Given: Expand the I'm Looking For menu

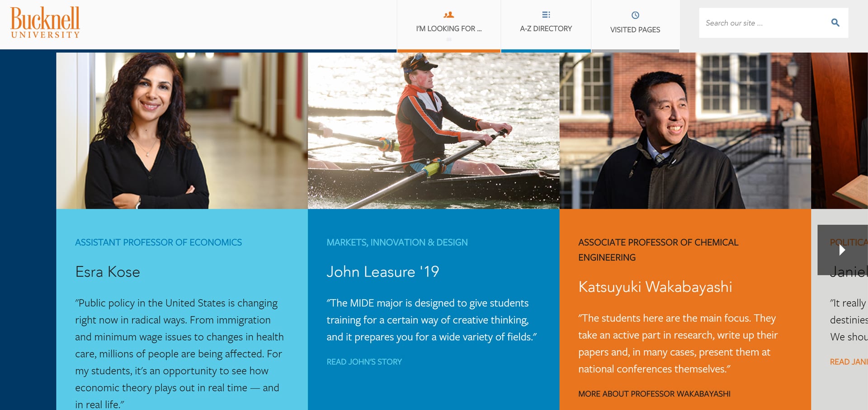Looking at the screenshot, I should (x=449, y=25).
